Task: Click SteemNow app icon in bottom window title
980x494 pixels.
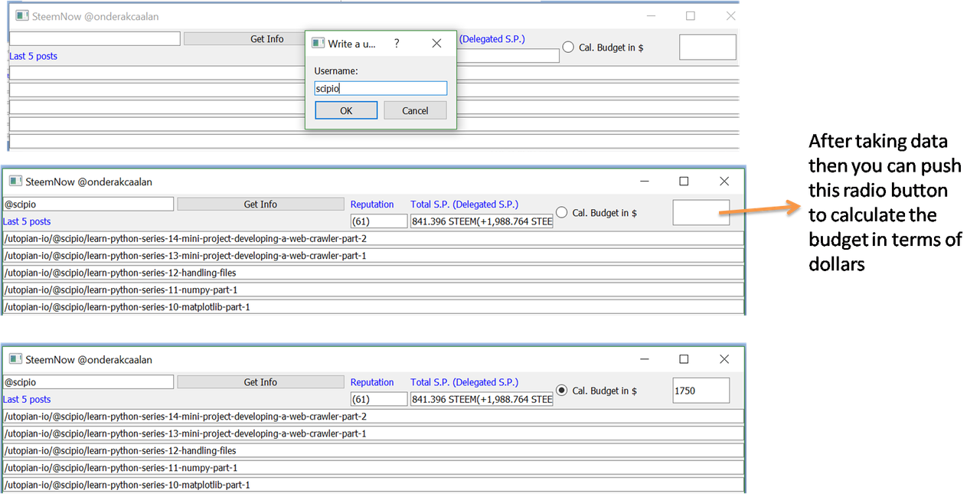Action: [x=15, y=359]
